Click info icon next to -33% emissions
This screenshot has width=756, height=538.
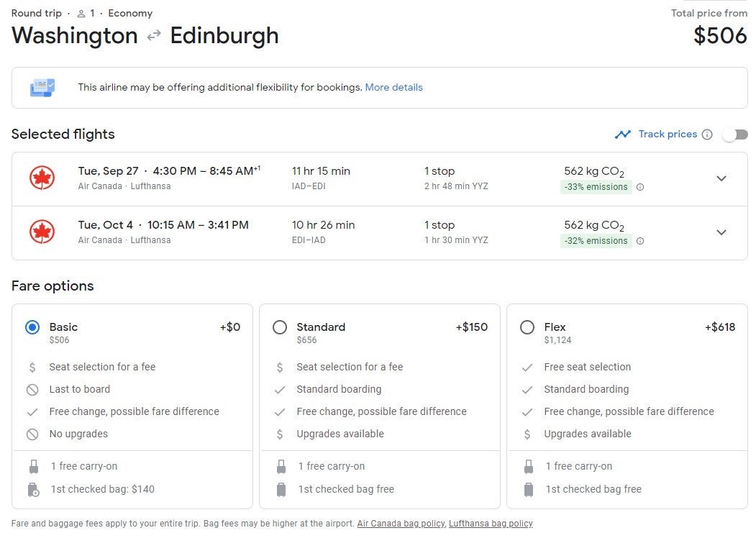click(x=640, y=187)
